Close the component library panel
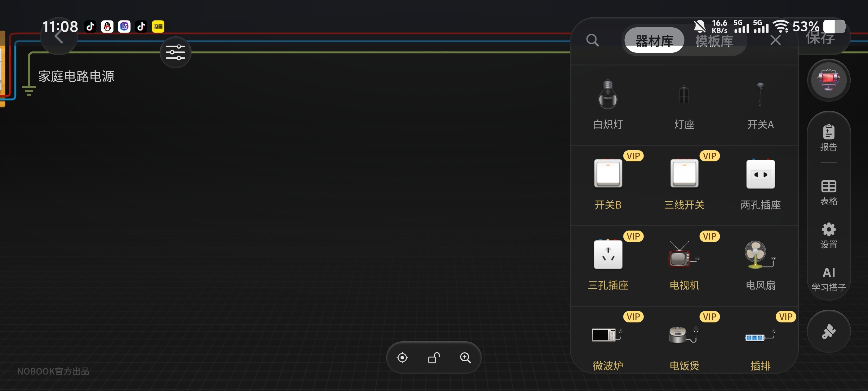The height and width of the screenshot is (391, 868). 775,40
